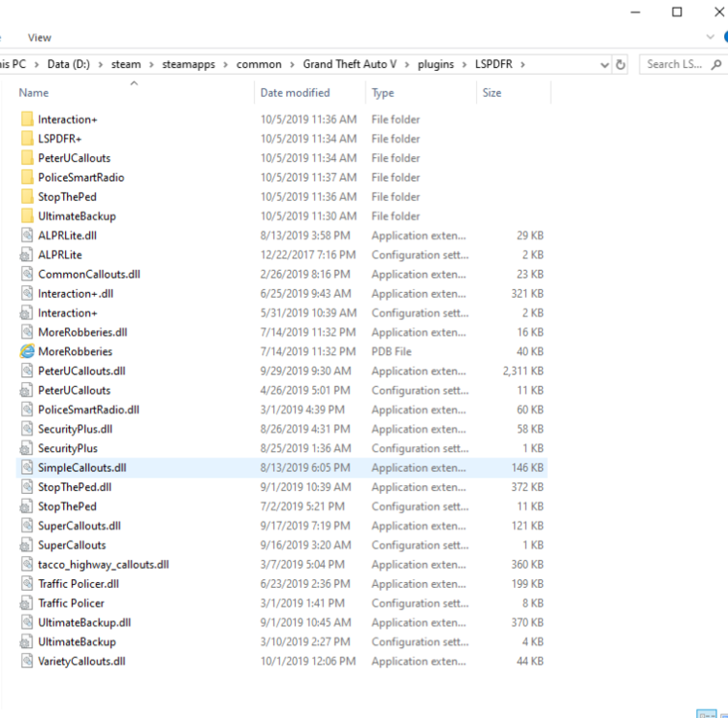Click the refresh button beside address bar
The height and width of the screenshot is (718, 728).
click(x=621, y=64)
